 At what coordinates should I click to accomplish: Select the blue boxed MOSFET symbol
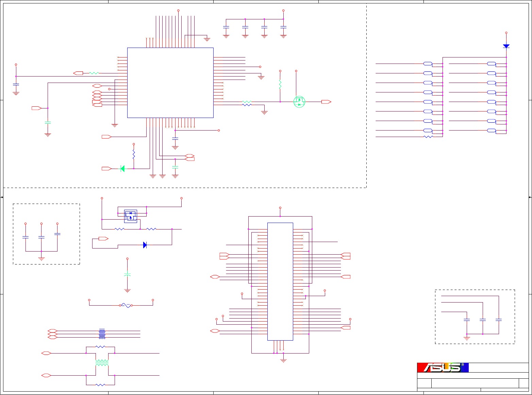[x=131, y=216]
